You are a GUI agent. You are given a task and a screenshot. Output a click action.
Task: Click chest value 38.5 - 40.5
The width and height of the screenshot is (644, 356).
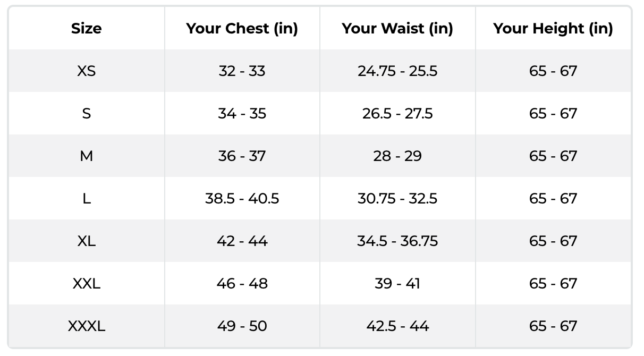coord(242,198)
